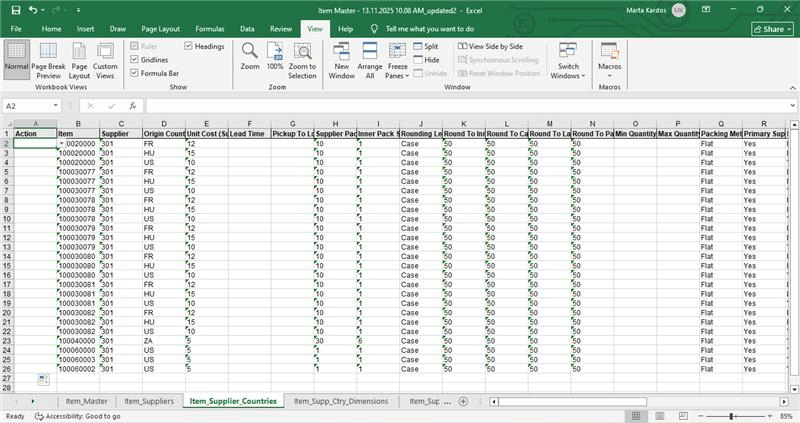The width and height of the screenshot is (800, 423).
Task: Click the Save icon in title bar
Action: point(16,9)
